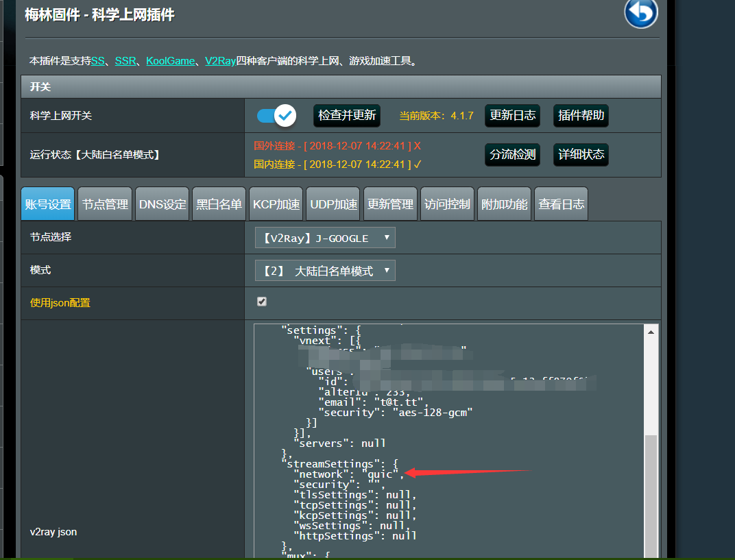Click the "email": "t@t.tt" line
Image resolution: width=735 pixels, height=560 pixels.
pos(373,402)
